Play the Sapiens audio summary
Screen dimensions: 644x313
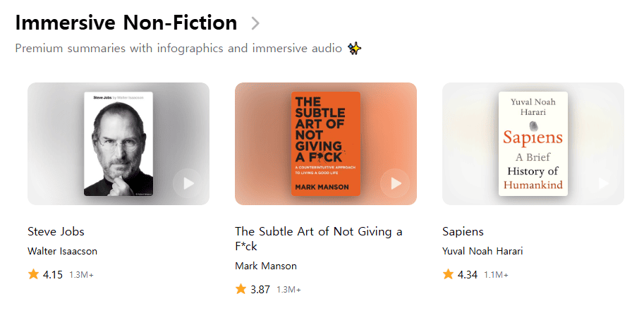603,183
